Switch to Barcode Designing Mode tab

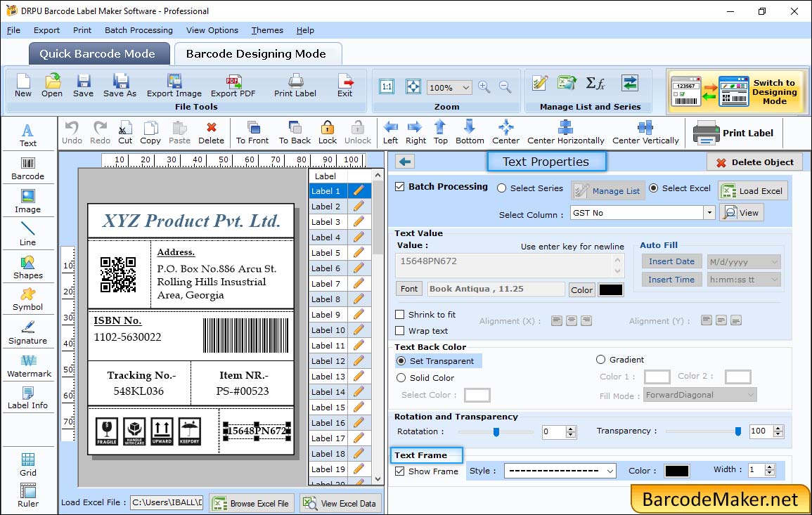point(257,54)
